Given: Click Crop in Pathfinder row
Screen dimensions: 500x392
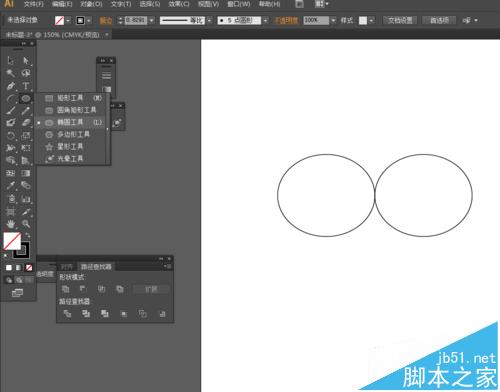Looking at the screenshot, I should tap(124, 314).
